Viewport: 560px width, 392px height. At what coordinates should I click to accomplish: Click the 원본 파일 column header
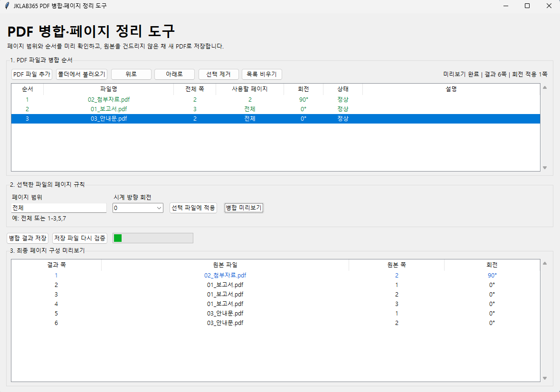pos(225,265)
